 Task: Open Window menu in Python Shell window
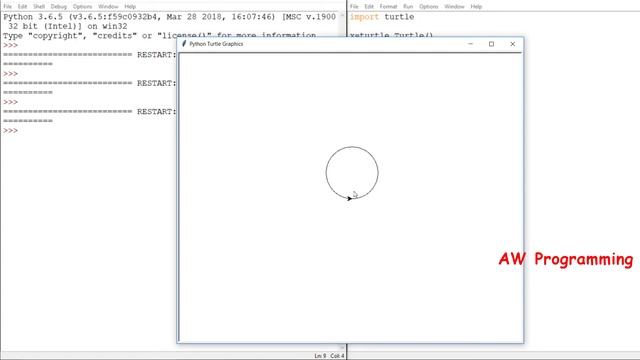[108, 7]
